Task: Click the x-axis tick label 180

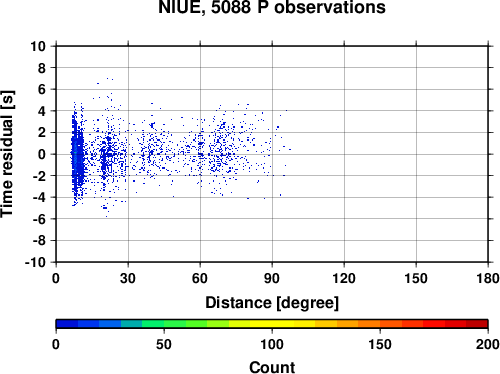Action: pos(488,278)
